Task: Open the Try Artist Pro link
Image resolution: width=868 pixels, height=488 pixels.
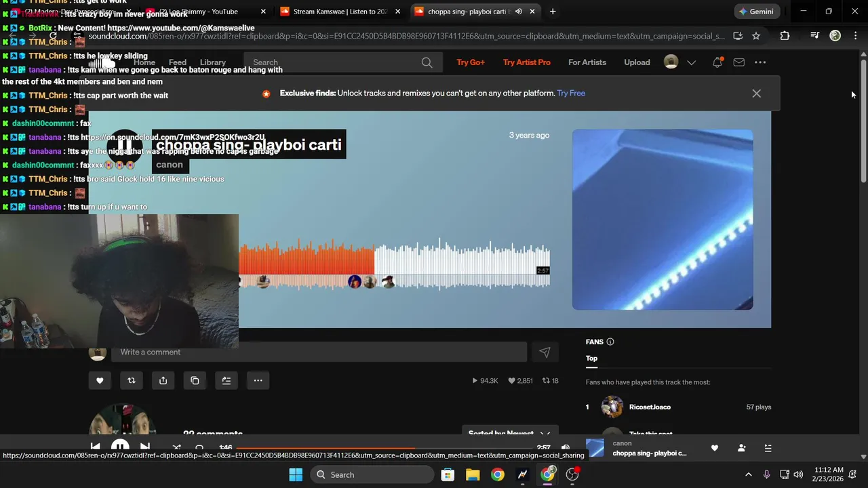Action: point(527,62)
